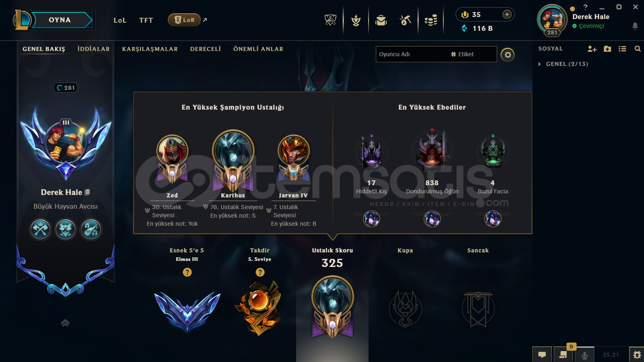The height and width of the screenshot is (362, 644).
Task: Switch to the KARŞILAŞMALAR tab
Action: (x=150, y=49)
